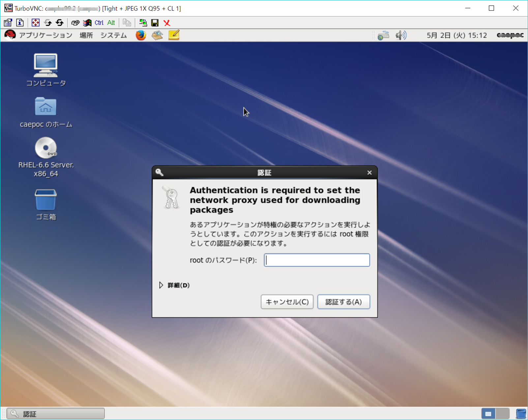Open the gedit text editor from the panel

pos(174,35)
